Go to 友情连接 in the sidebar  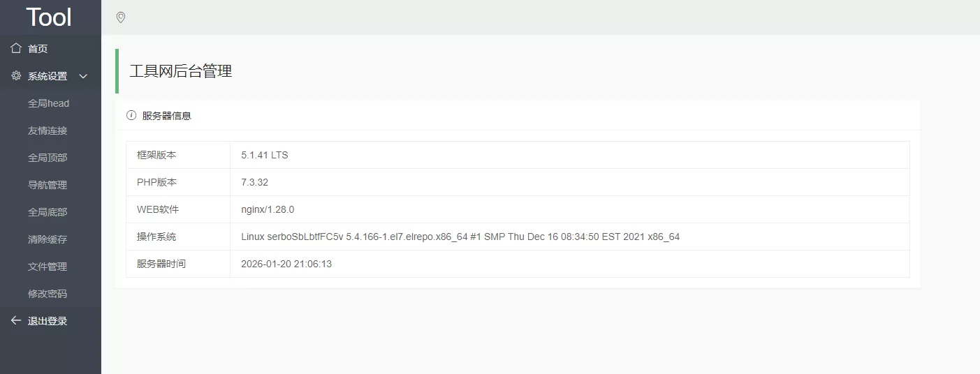point(47,130)
